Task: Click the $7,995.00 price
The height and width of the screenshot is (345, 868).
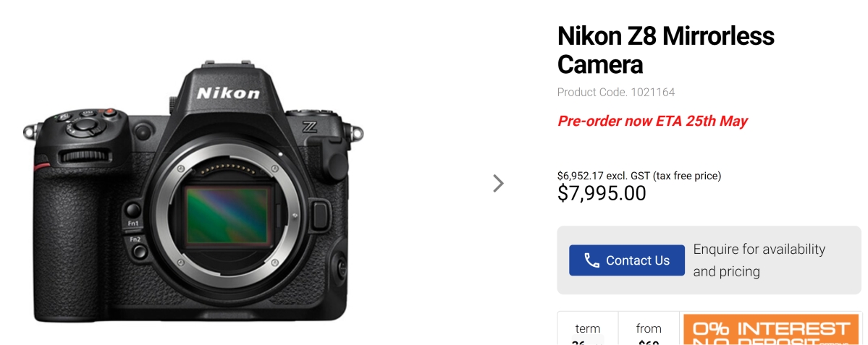Action: coord(602,193)
